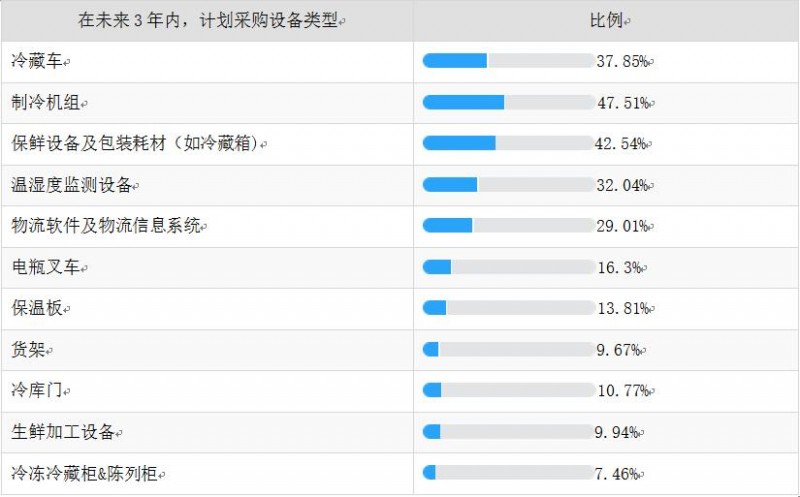800x497 pixels.
Task: Click the 冷库门 row label
Action: (36, 390)
